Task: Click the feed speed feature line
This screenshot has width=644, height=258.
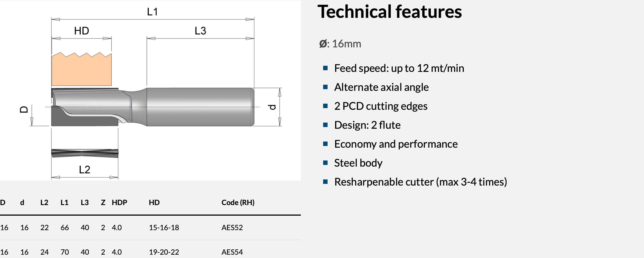Action: (399, 68)
